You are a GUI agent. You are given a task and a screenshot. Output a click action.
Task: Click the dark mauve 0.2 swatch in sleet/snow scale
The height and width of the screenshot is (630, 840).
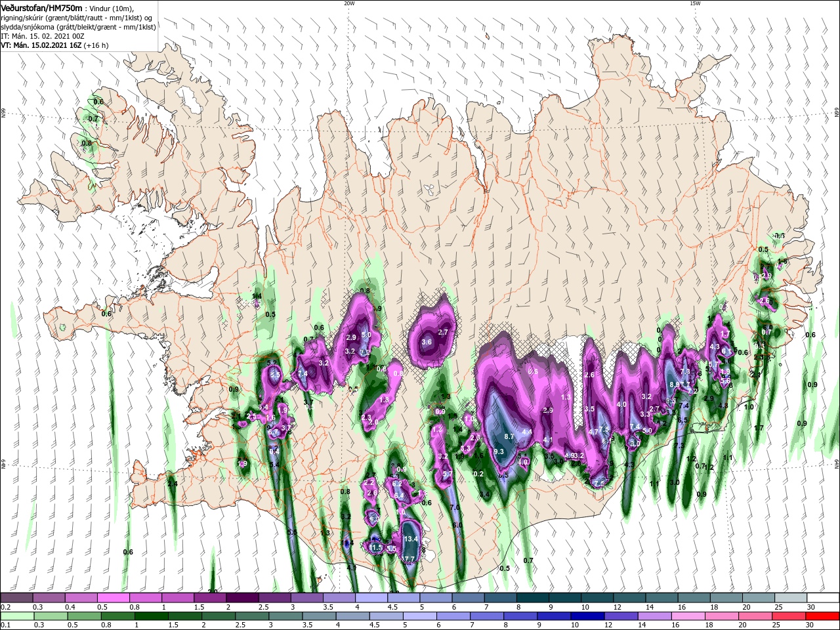16,598
